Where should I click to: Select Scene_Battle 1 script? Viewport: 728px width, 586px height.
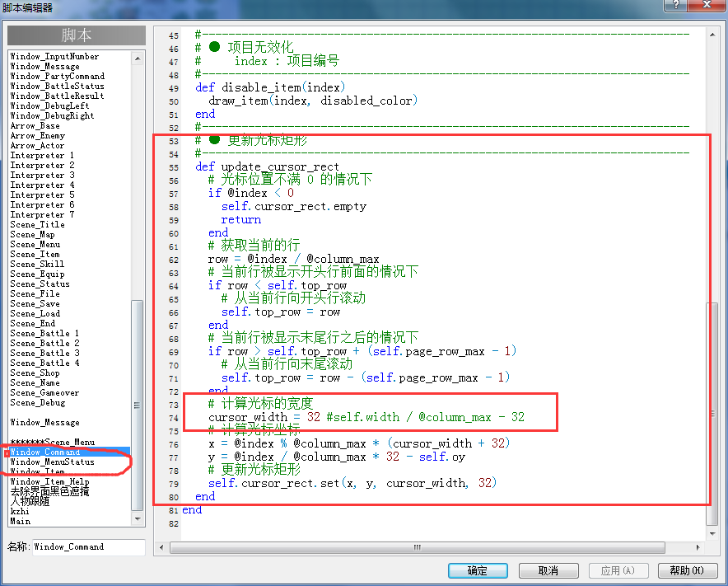coord(45,333)
